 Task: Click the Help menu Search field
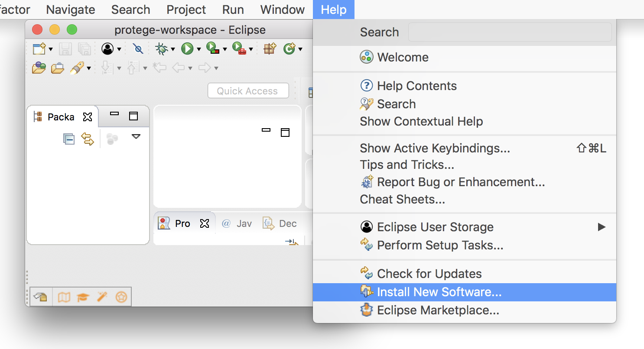point(510,32)
